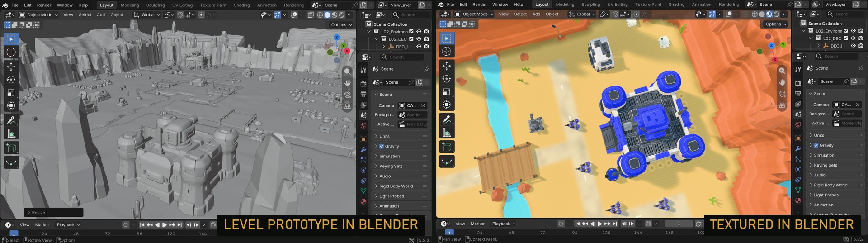Open Physics properties tab in the textured window
The height and width of the screenshot is (243, 868).
click(798, 169)
